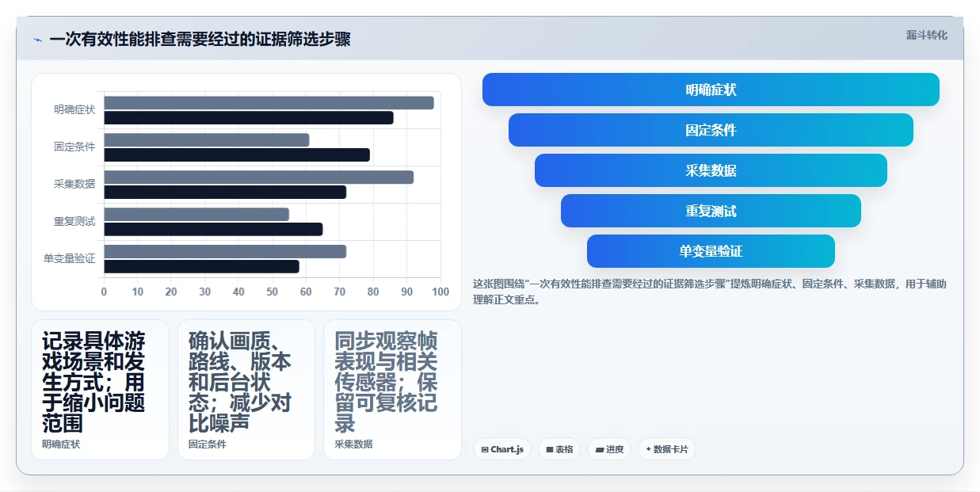
Task: Click the 重复测试 y-axis label in chart
Action: click(74, 222)
